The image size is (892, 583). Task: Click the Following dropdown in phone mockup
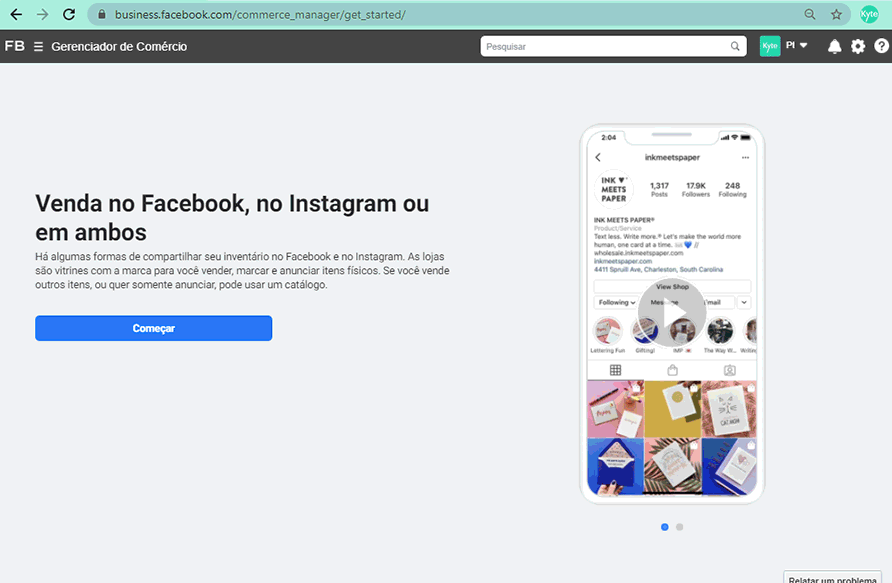click(x=617, y=303)
